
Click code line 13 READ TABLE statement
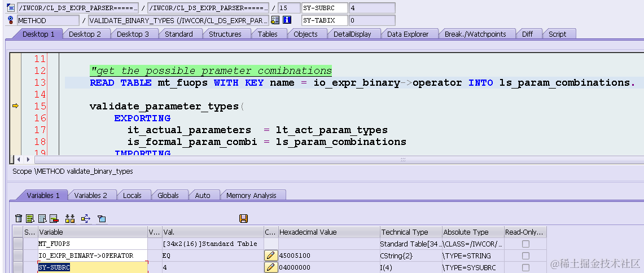[362, 82]
